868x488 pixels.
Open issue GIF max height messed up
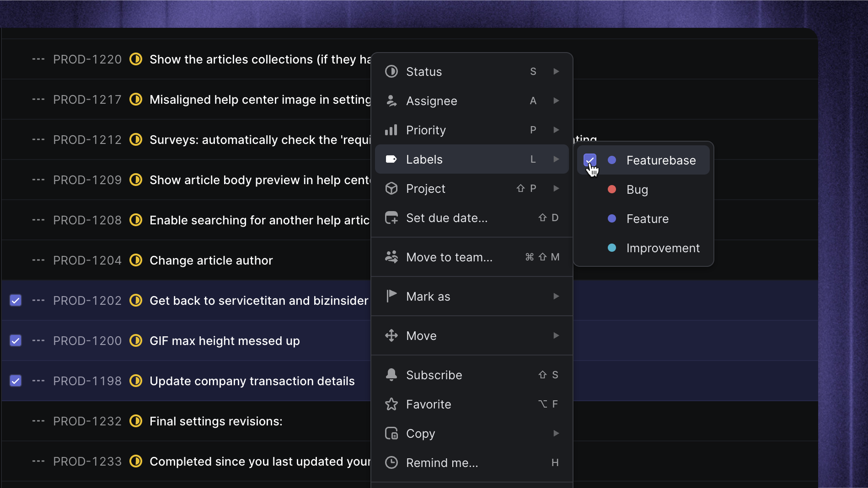pyautogui.click(x=225, y=341)
